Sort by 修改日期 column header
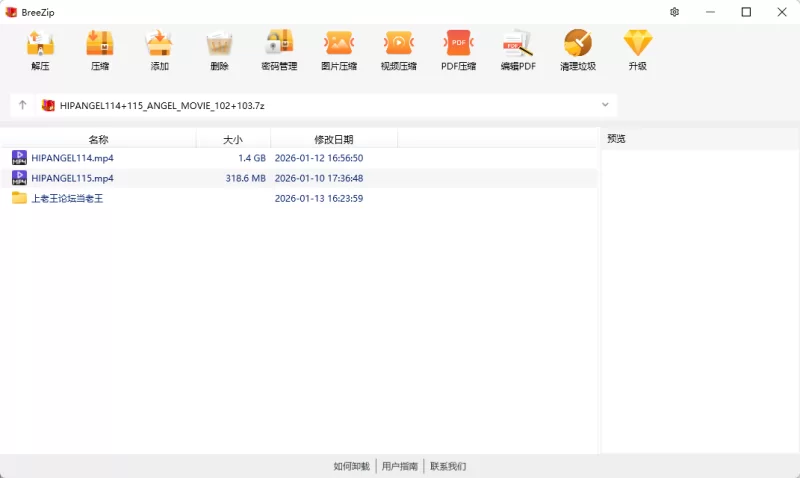800x478 pixels. tap(334, 139)
